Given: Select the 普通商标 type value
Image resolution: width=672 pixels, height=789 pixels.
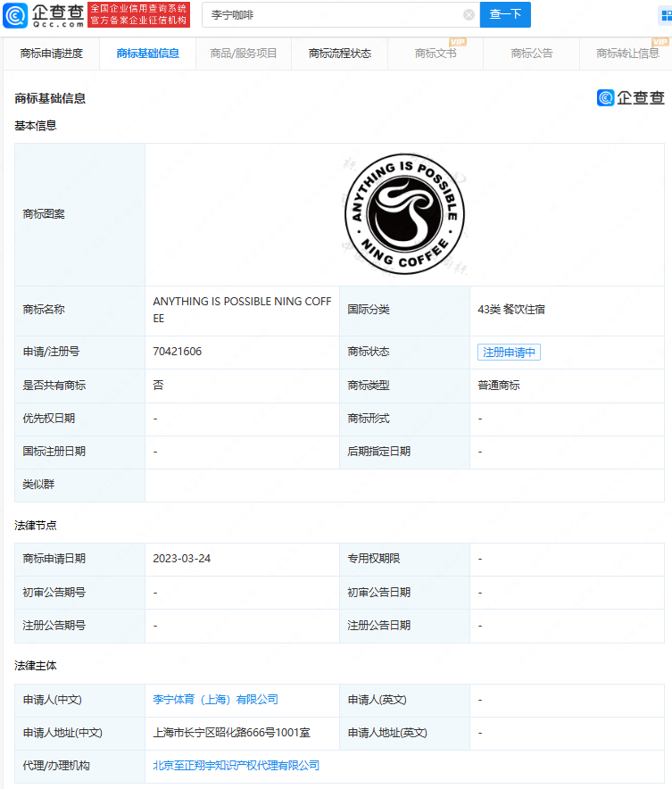Looking at the screenshot, I should point(499,386).
